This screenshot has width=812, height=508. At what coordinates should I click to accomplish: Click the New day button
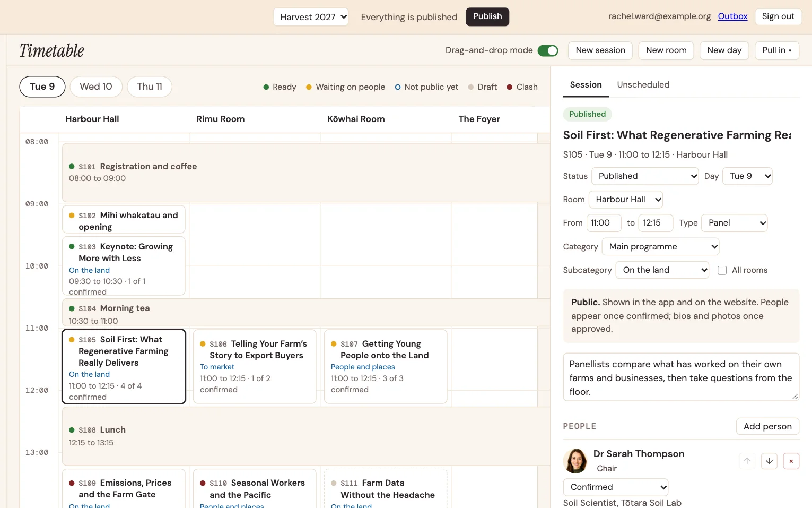point(724,50)
